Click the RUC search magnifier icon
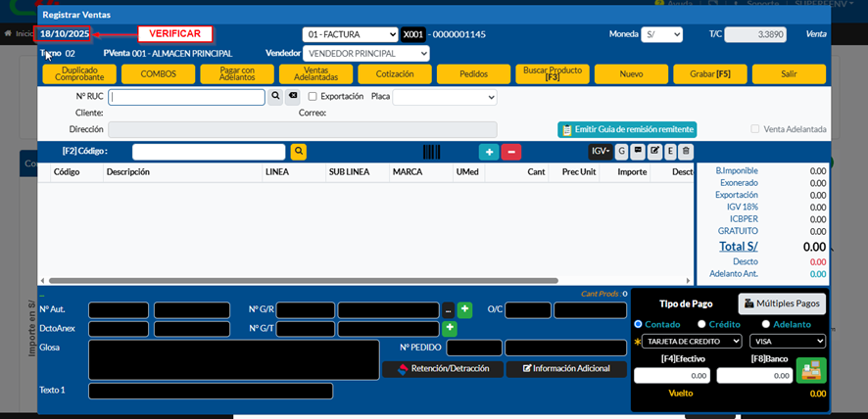The width and height of the screenshot is (868, 419). pyautogui.click(x=276, y=97)
